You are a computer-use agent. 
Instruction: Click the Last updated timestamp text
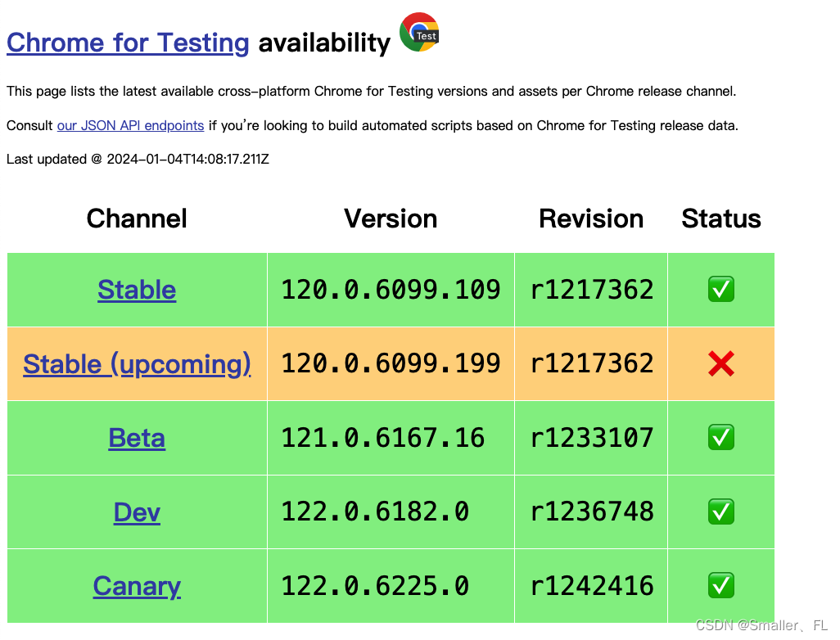(138, 159)
